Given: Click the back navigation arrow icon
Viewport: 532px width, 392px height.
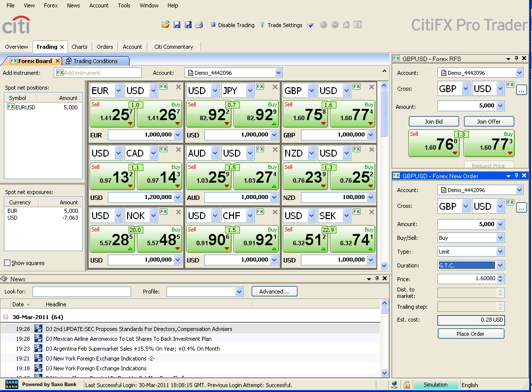Looking at the screenshot, I should 323,25.
